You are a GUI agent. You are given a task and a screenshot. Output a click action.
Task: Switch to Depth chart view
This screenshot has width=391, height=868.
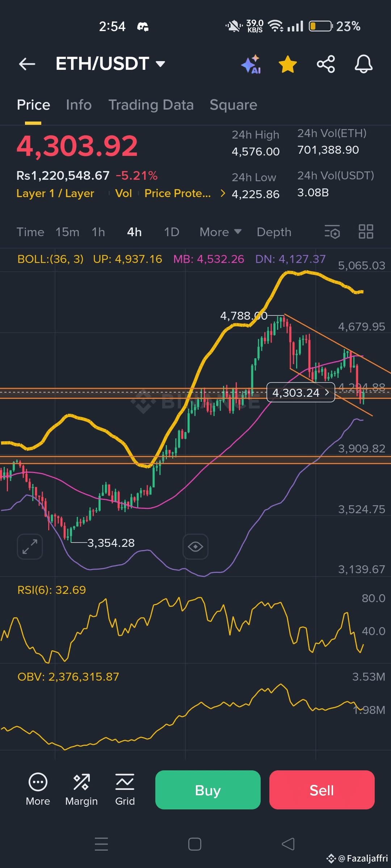[274, 232]
